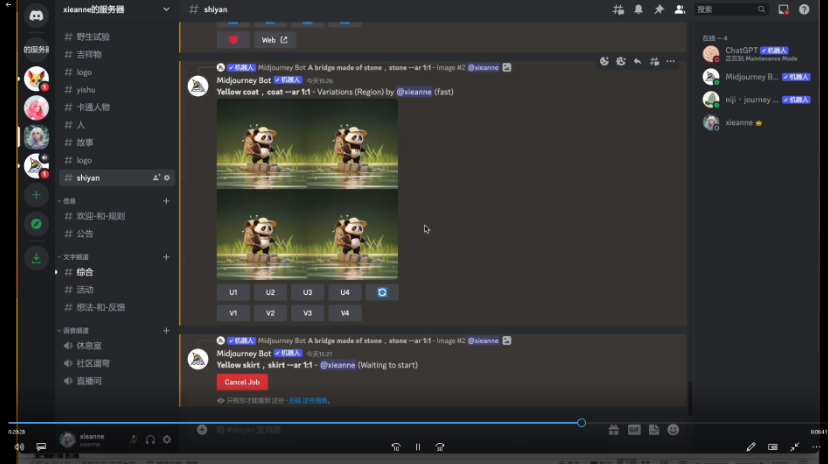Pause the video playback
The image size is (828, 464).
pyautogui.click(x=418, y=447)
